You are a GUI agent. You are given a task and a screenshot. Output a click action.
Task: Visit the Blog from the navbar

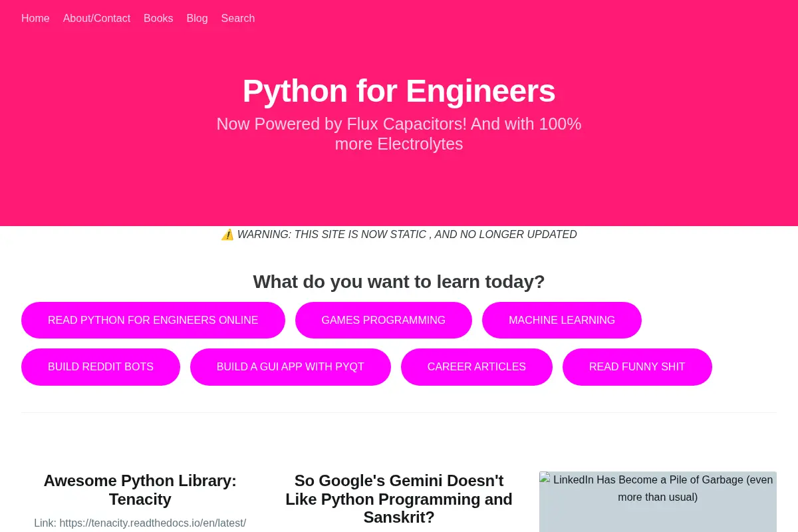(197, 19)
